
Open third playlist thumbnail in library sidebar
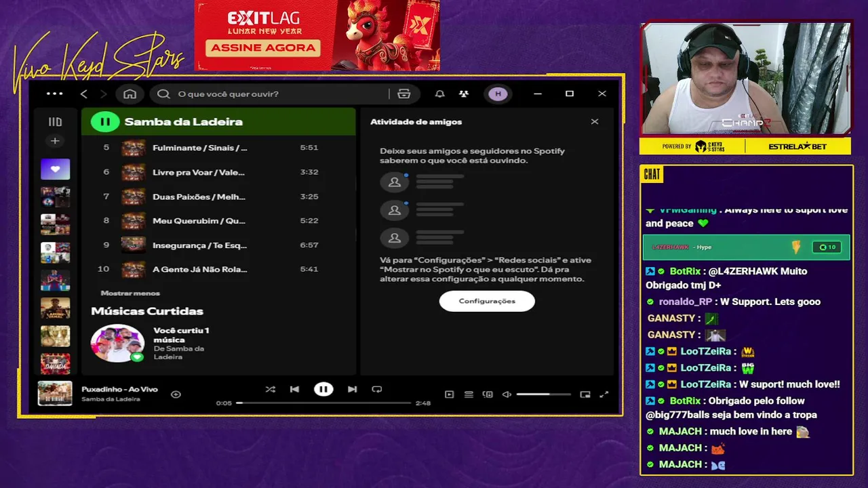click(x=55, y=224)
